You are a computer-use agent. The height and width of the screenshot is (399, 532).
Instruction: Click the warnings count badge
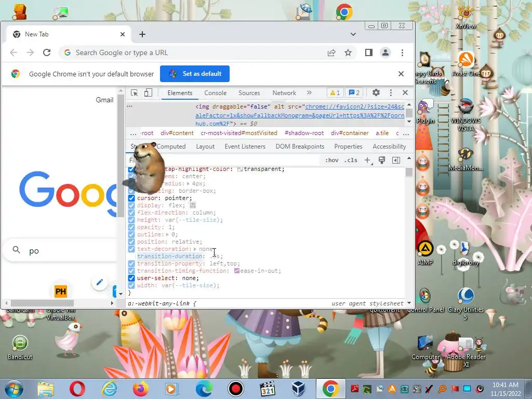335,92
